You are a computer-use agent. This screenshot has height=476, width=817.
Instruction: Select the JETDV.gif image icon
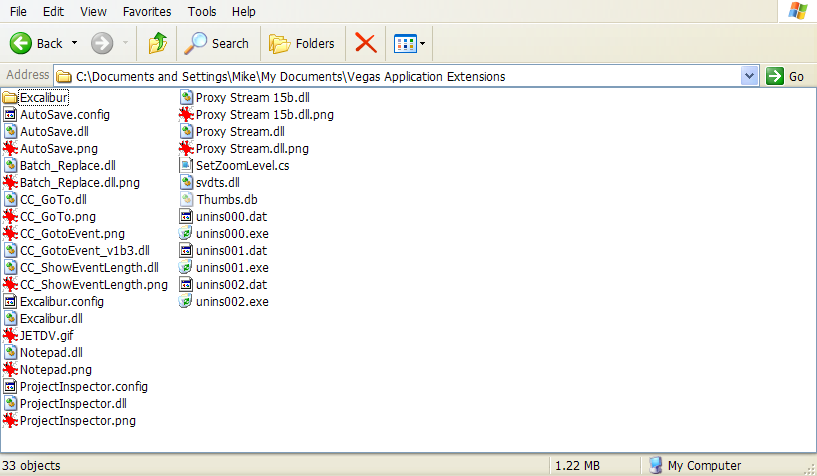pos(11,335)
